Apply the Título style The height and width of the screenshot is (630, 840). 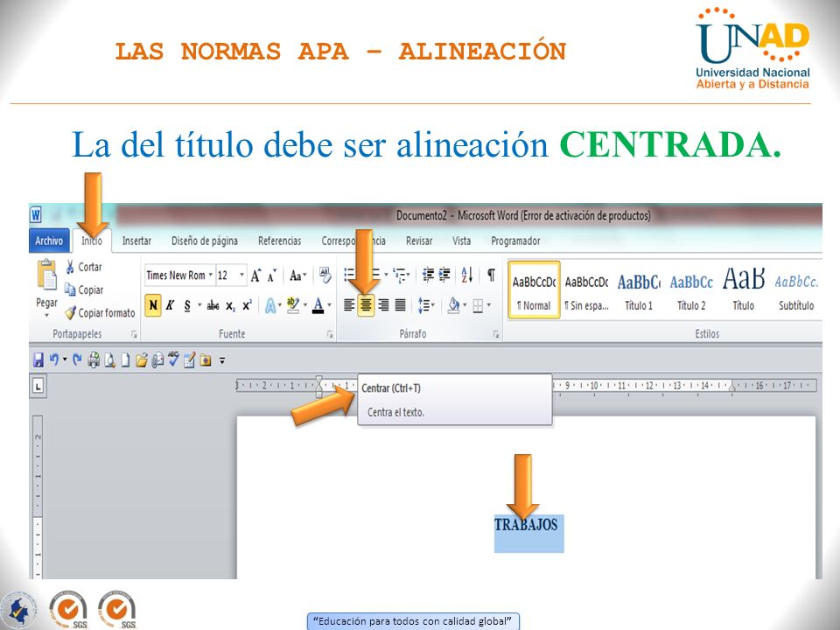pos(743,290)
